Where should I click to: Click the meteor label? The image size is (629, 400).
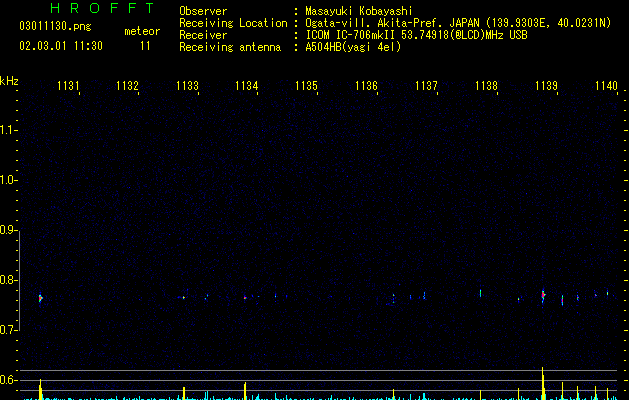point(142,31)
